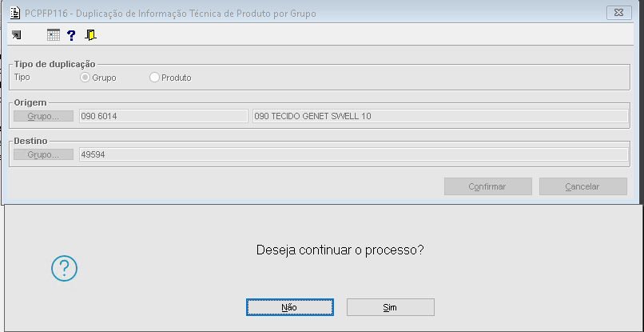644x332 pixels.
Task: Click the destination group field 49594
Action: [352, 154]
